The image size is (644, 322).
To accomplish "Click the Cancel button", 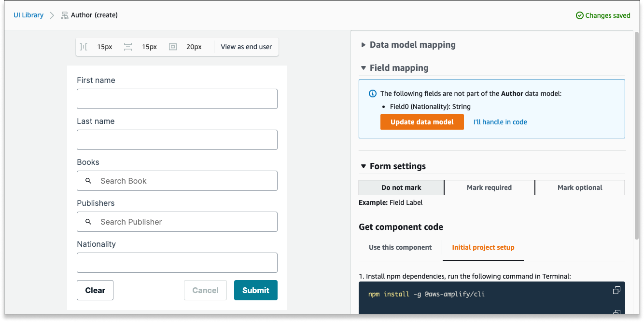I will 205,290.
